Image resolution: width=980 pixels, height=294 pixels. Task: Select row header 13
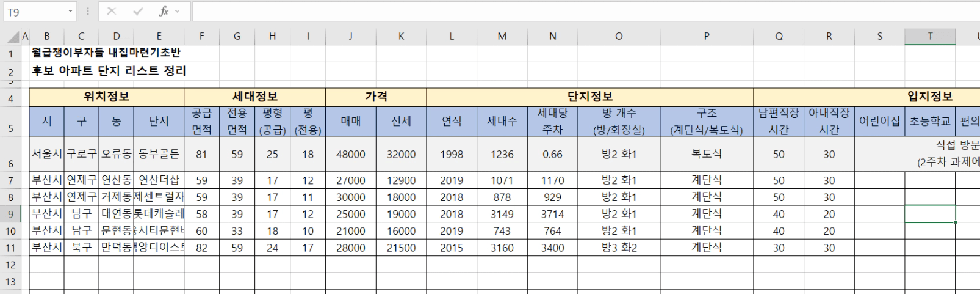[11, 282]
